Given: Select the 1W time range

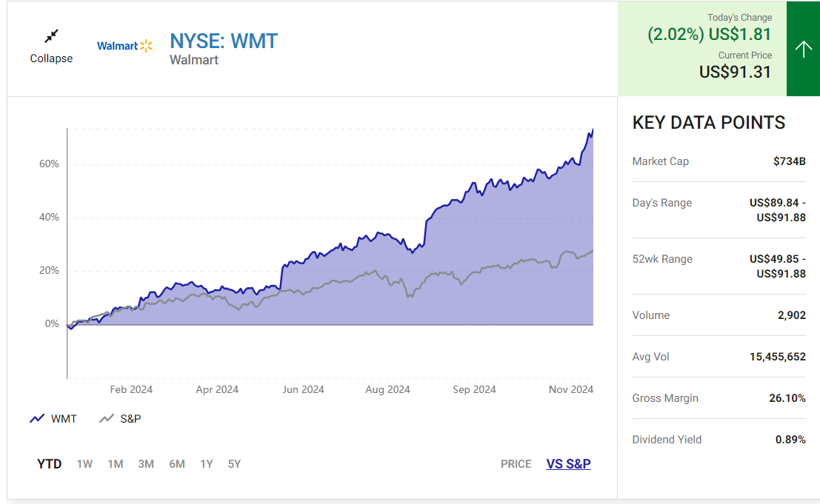Looking at the screenshot, I should point(84,464).
